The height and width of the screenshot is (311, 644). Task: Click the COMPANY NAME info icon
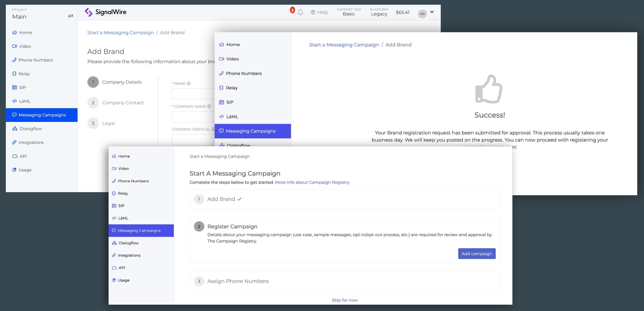(209, 106)
